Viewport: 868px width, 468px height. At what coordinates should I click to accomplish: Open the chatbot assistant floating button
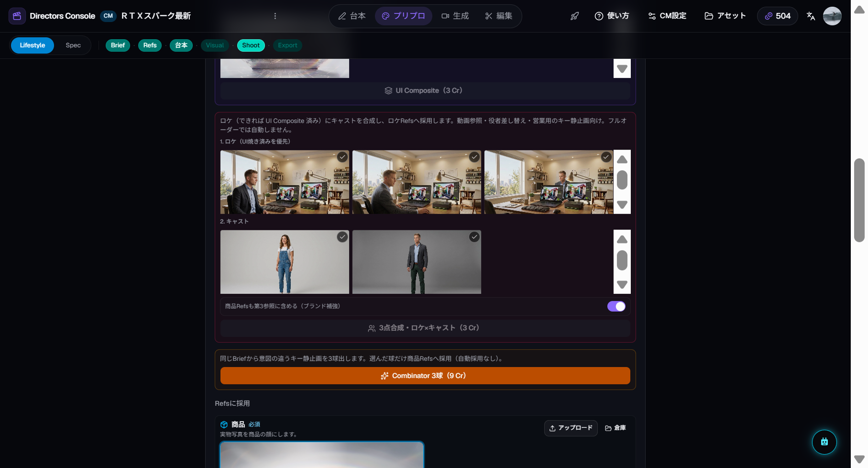[824, 442]
